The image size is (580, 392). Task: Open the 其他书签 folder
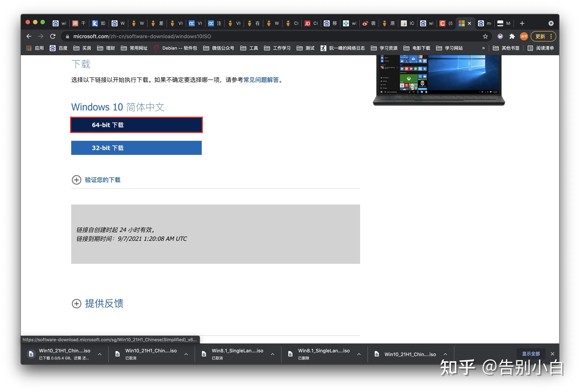506,48
